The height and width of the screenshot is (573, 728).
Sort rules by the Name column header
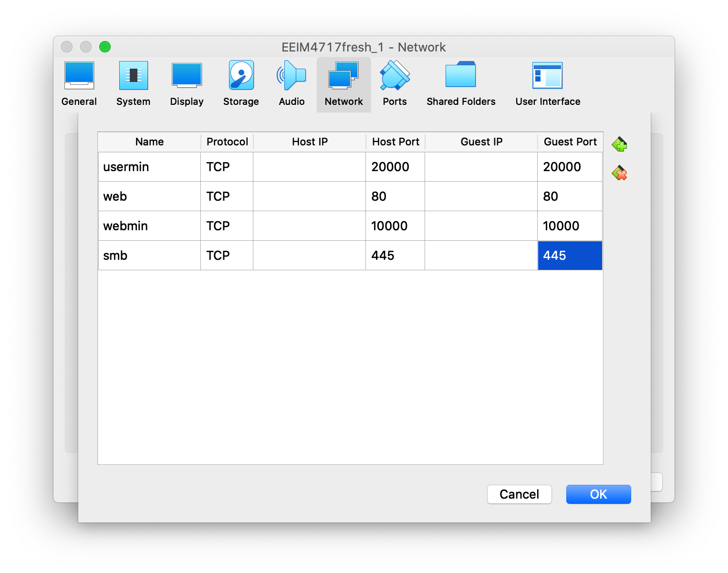[x=149, y=142]
